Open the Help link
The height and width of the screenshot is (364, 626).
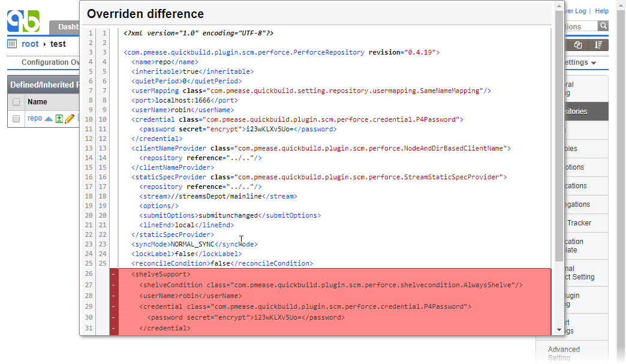[x=601, y=11]
